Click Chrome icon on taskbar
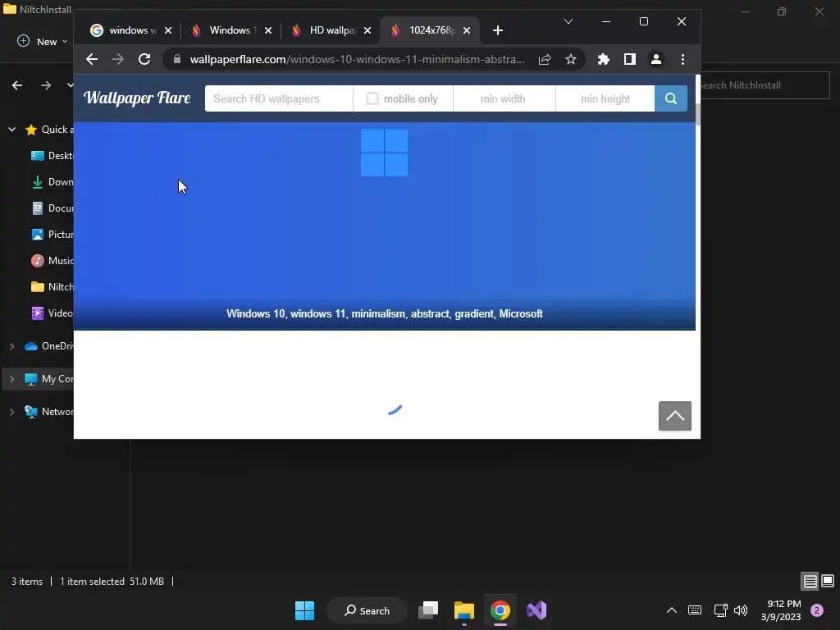The height and width of the screenshot is (630, 840). [500, 610]
